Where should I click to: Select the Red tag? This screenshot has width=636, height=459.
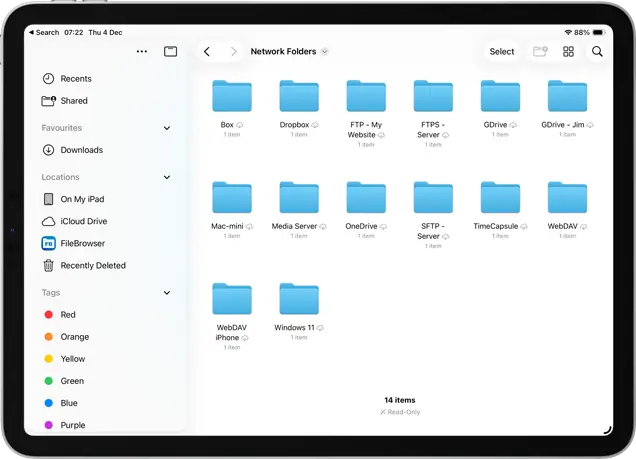(x=67, y=315)
